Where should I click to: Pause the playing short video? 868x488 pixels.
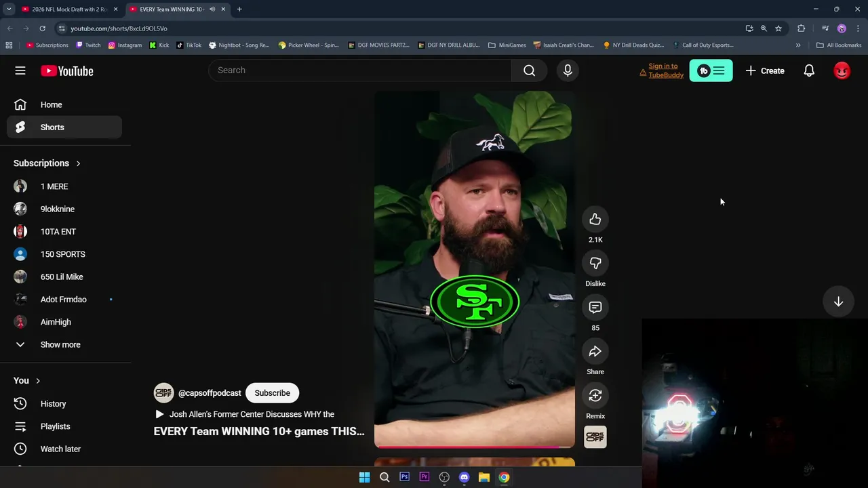(x=475, y=269)
